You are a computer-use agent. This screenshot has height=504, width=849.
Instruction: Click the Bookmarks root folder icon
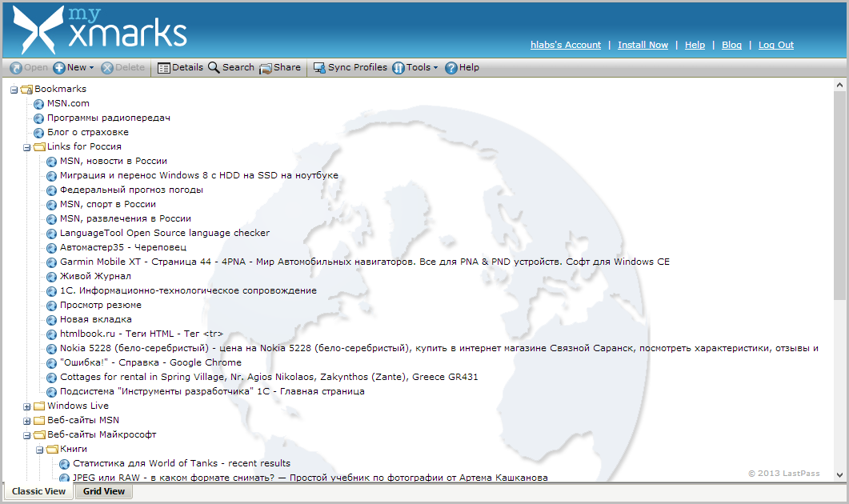[x=26, y=90]
